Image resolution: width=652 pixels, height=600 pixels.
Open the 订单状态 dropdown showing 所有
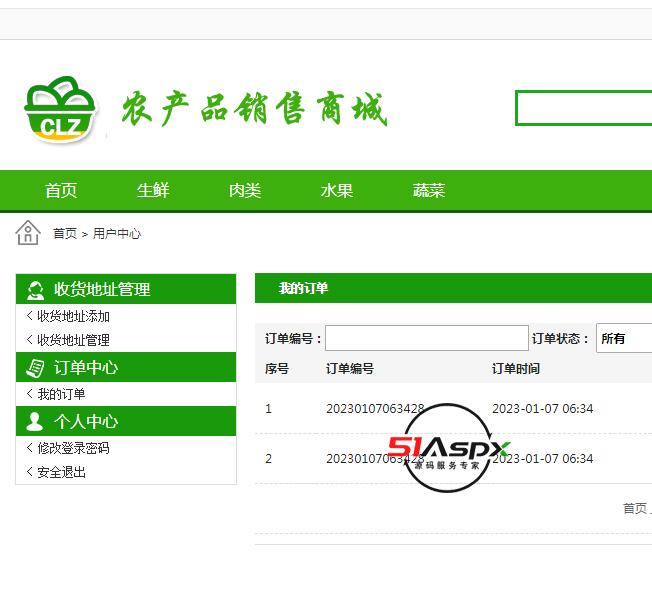[624, 338]
